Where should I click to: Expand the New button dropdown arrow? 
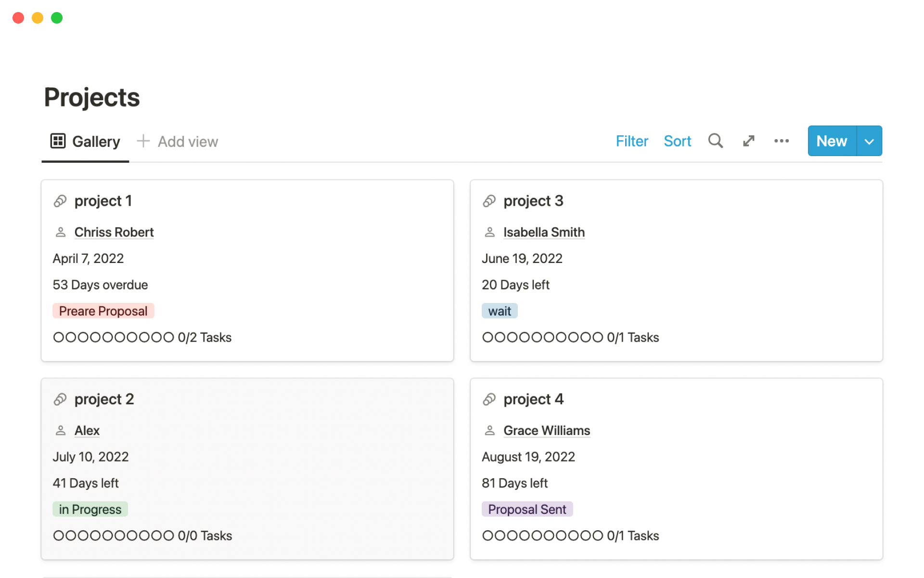869,141
